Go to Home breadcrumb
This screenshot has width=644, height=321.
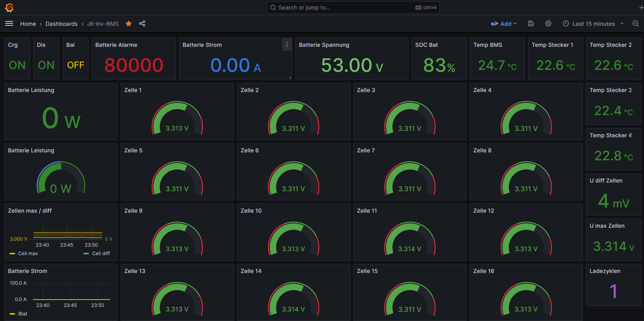coord(28,24)
